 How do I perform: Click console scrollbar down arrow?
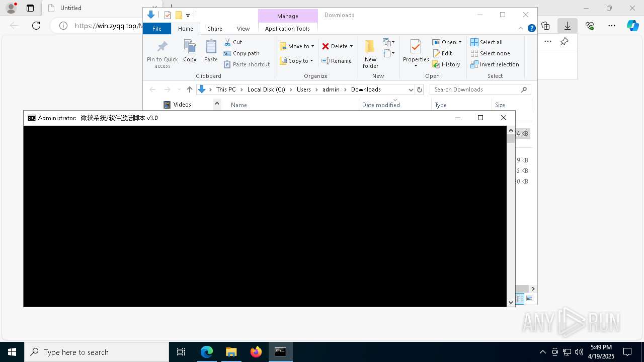[x=511, y=302]
